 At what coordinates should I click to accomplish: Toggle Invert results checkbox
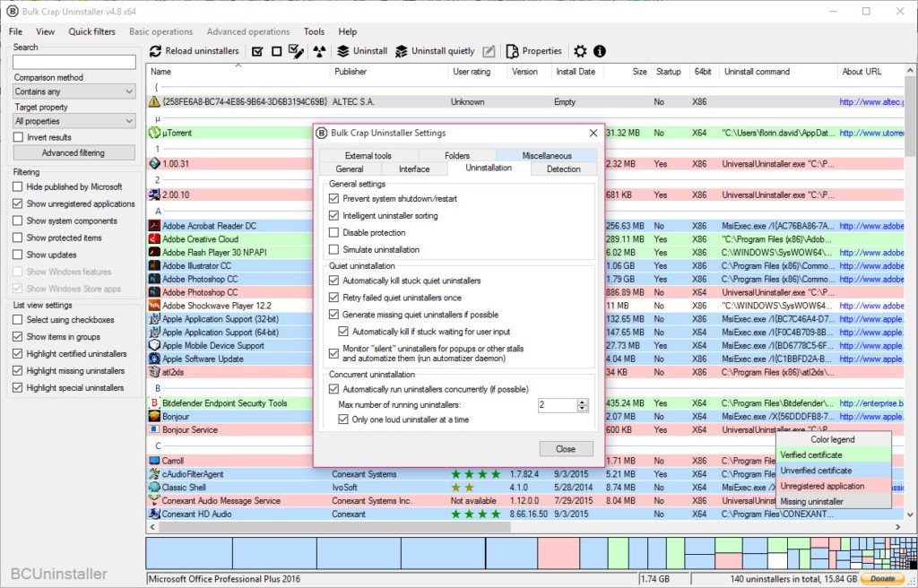click(x=18, y=137)
